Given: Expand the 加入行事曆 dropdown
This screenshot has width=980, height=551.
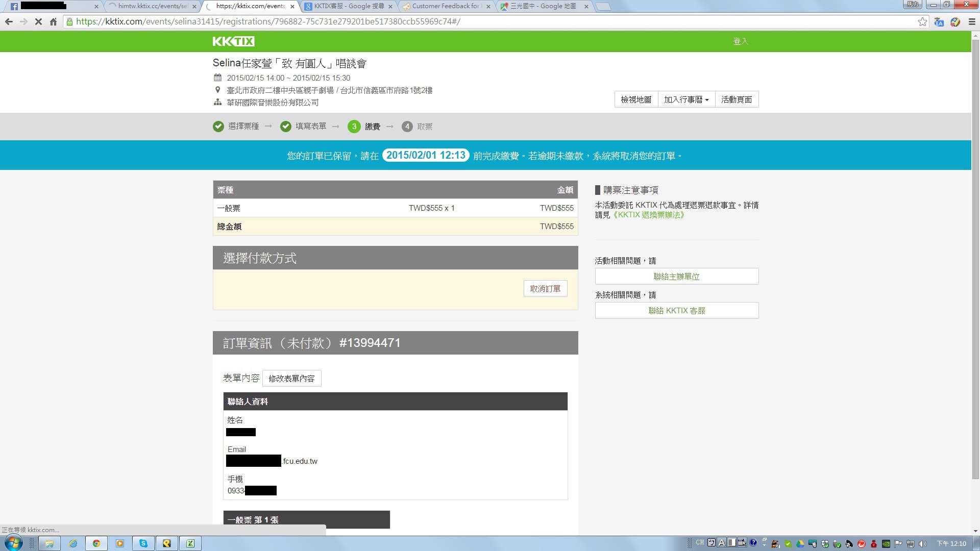Looking at the screenshot, I should (x=686, y=99).
